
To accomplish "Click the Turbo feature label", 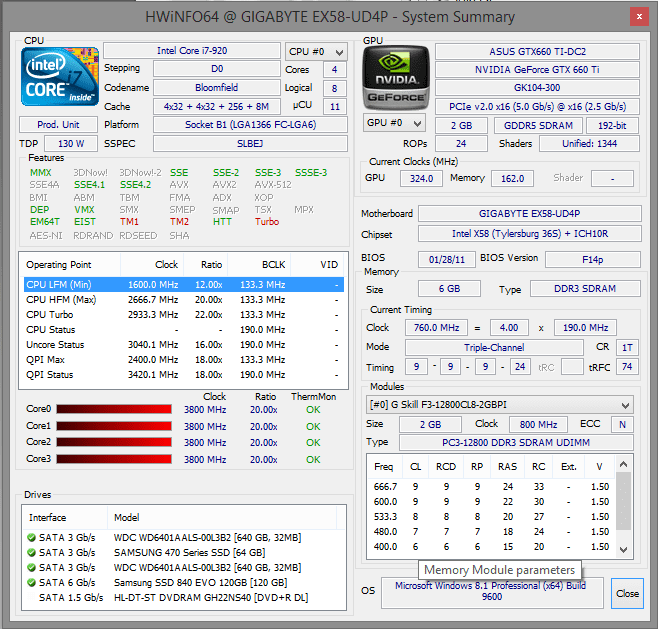I will (x=267, y=222).
